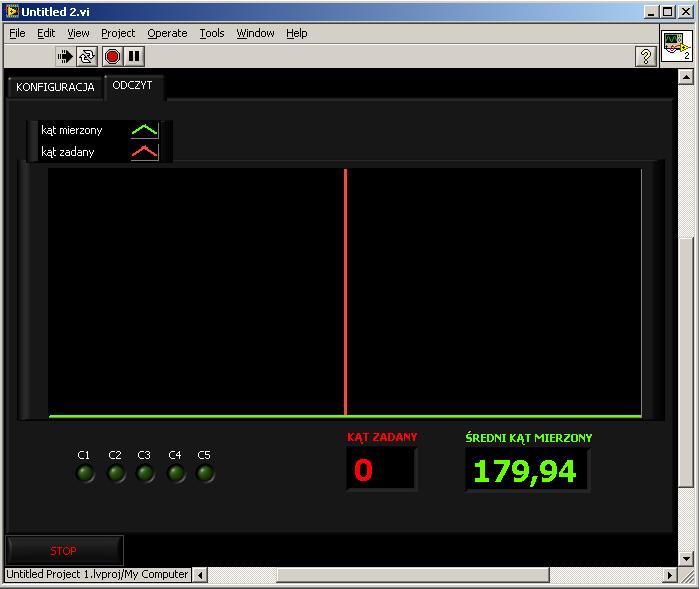
Task: Click the kąt zadany legend label
Action: (68, 152)
